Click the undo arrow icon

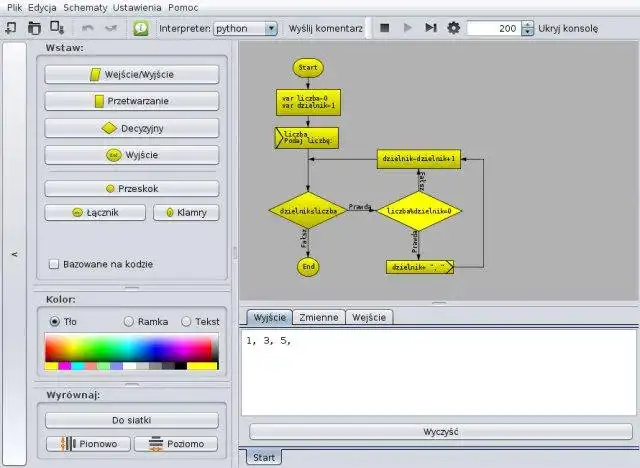88,28
